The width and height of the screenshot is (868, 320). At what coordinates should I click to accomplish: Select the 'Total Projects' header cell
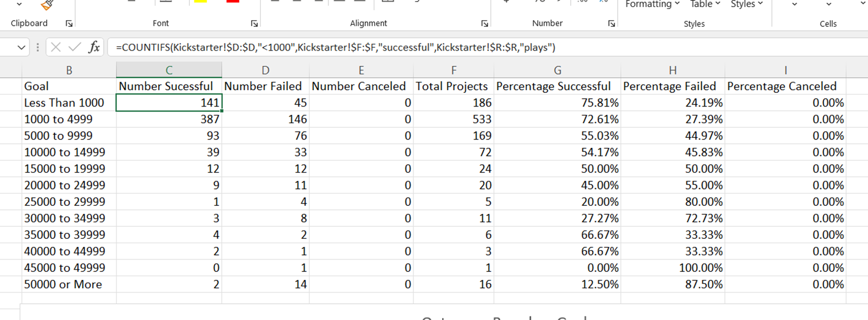pyautogui.click(x=454, y=86)
